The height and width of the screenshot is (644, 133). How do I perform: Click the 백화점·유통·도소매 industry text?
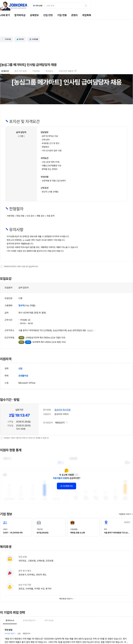tap(77, 533)
